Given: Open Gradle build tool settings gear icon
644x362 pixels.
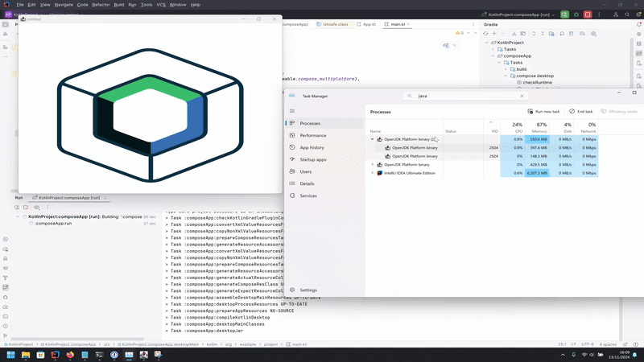Looking at the screenshot, I should point(593,34).
